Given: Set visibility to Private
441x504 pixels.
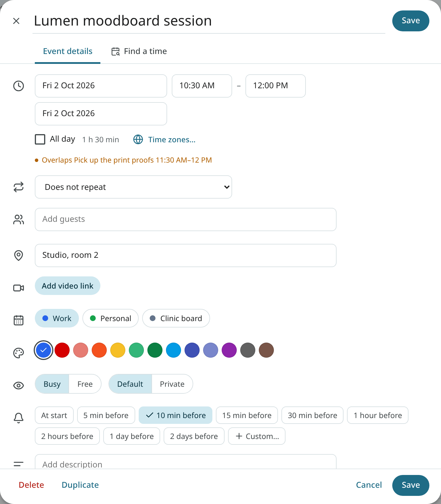Looking at the screenshot, I should click(172, 384).
